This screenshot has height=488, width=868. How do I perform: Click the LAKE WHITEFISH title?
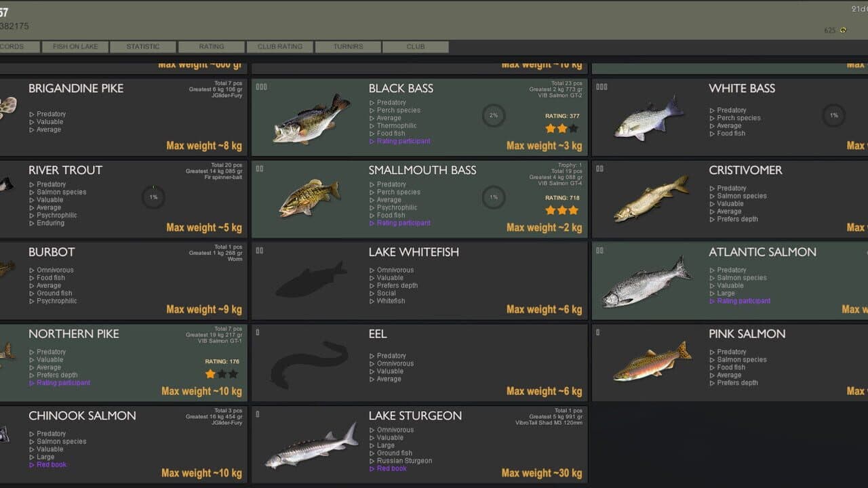(414, 252)
